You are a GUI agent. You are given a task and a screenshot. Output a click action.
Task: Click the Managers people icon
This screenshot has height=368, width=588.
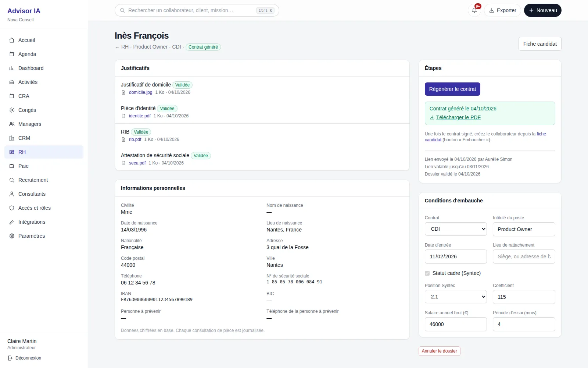pos(12,124)
